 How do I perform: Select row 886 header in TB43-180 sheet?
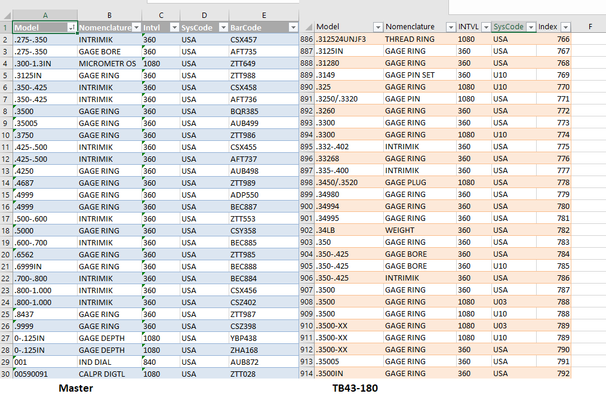pos(307,39)
